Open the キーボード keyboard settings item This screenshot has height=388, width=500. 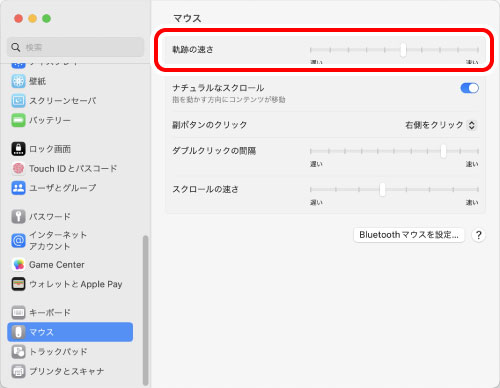[x=70, y=312]
